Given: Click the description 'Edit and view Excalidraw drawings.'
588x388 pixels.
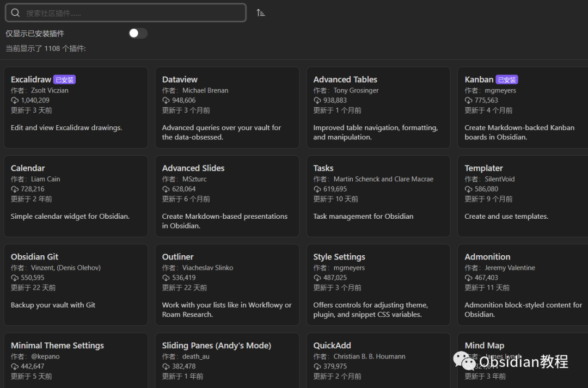Looking at the screenshot, I should 66,128.
